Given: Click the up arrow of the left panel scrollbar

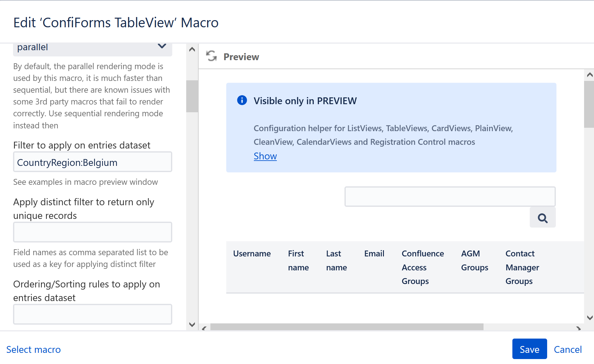Looking at the screenshot, I should (x=192, y=49).
